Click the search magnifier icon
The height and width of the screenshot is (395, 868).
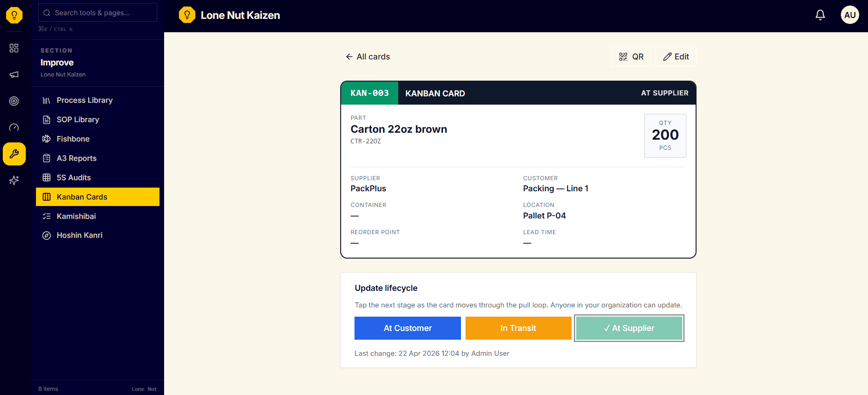47,13
